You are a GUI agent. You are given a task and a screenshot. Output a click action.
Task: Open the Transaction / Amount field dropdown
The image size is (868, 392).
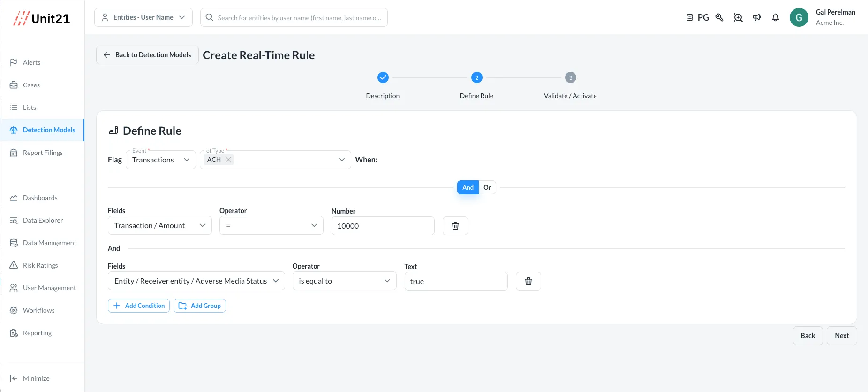click(x=160, y=225)
